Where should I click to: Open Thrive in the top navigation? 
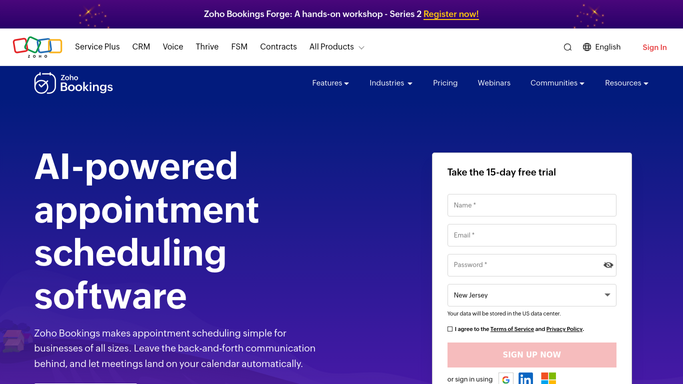click(x=207, y=47)
